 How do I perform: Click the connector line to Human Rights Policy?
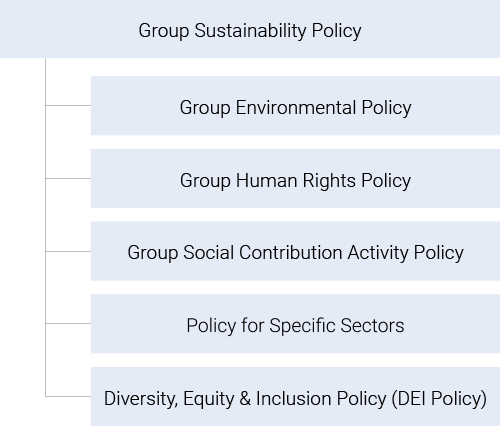(x=68, y=178)
